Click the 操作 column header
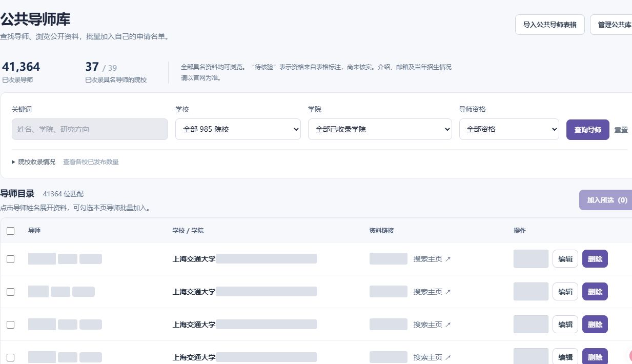 (520, 231)
